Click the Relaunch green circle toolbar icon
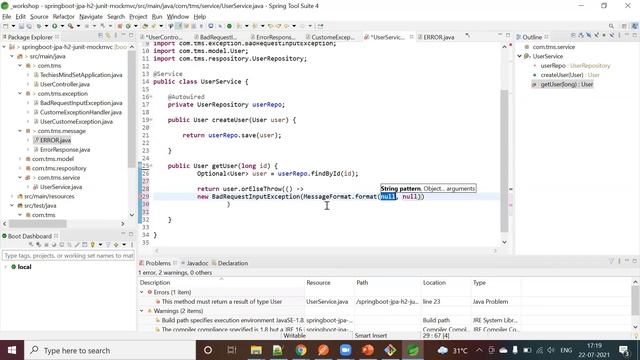 [x=229, y=26]
